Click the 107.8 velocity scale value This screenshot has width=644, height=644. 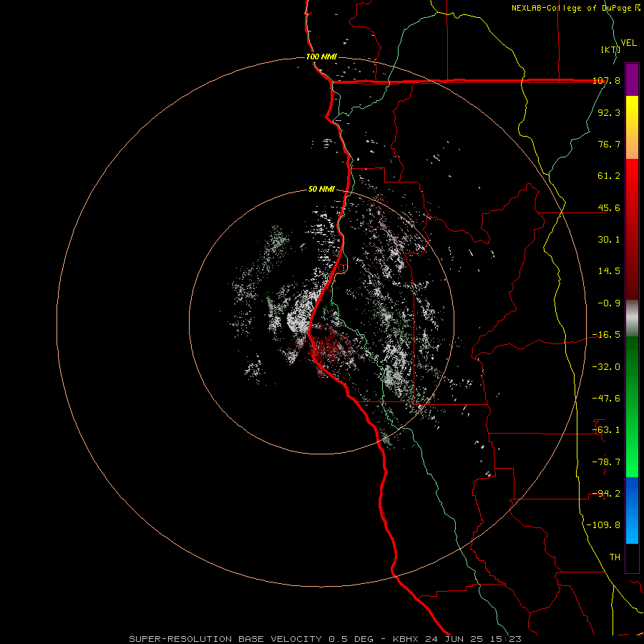tap(606, 80)
